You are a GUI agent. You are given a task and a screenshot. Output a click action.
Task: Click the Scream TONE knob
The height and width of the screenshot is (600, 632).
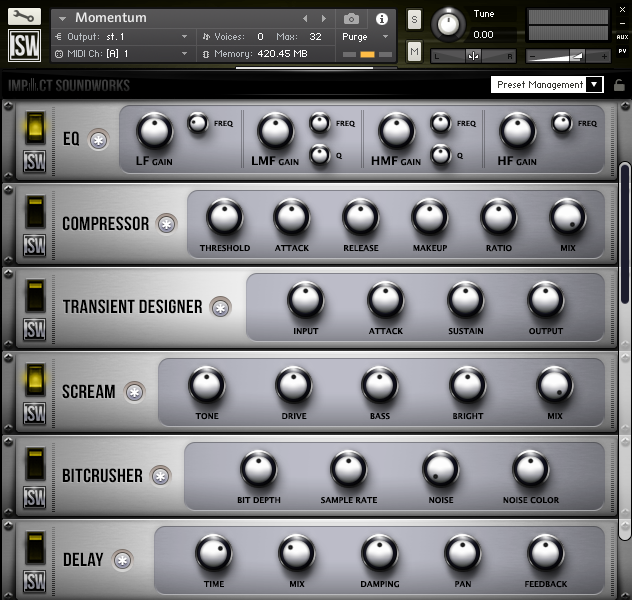[206, 385]
